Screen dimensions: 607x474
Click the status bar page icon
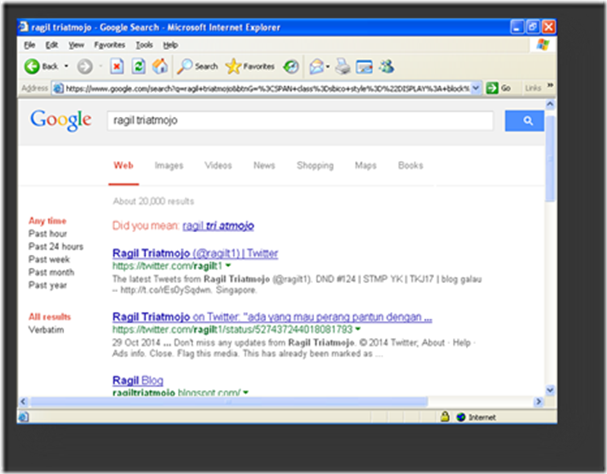23,417
